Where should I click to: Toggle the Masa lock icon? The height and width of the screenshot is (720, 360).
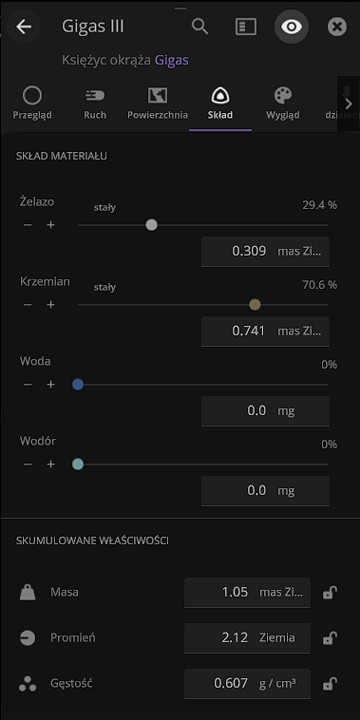click(330, 593)
